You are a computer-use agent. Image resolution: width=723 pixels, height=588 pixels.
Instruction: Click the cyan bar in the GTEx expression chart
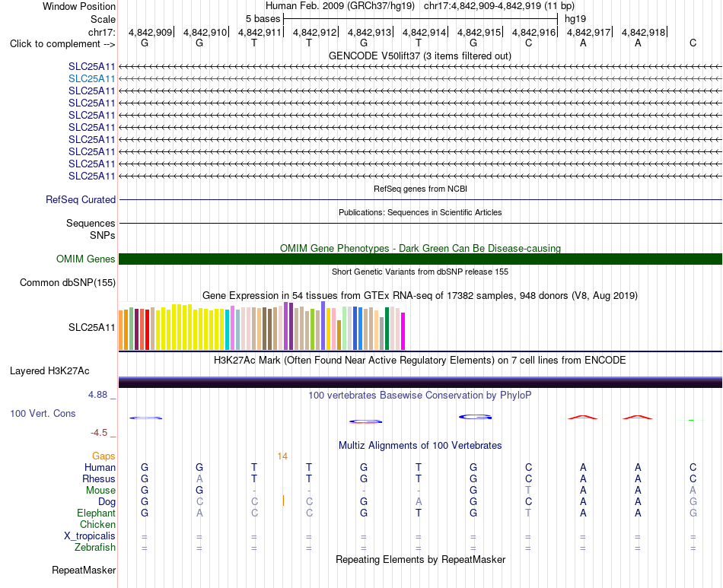[228, 330]
